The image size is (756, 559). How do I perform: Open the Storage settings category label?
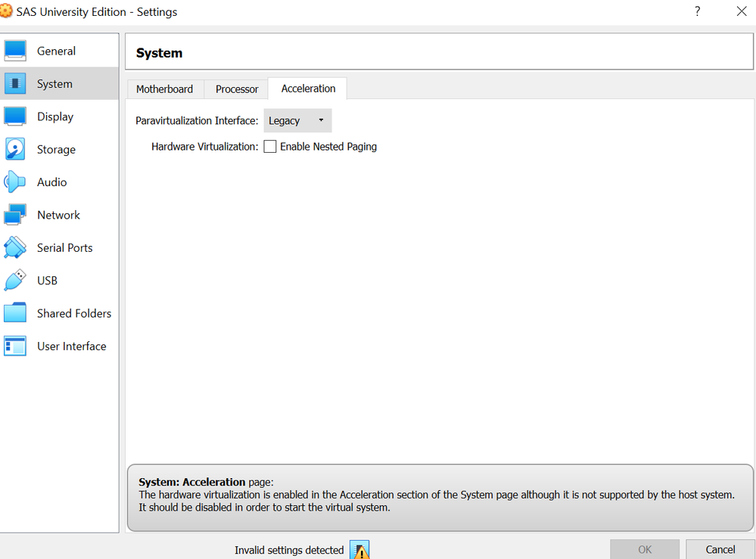coord(57,149)
